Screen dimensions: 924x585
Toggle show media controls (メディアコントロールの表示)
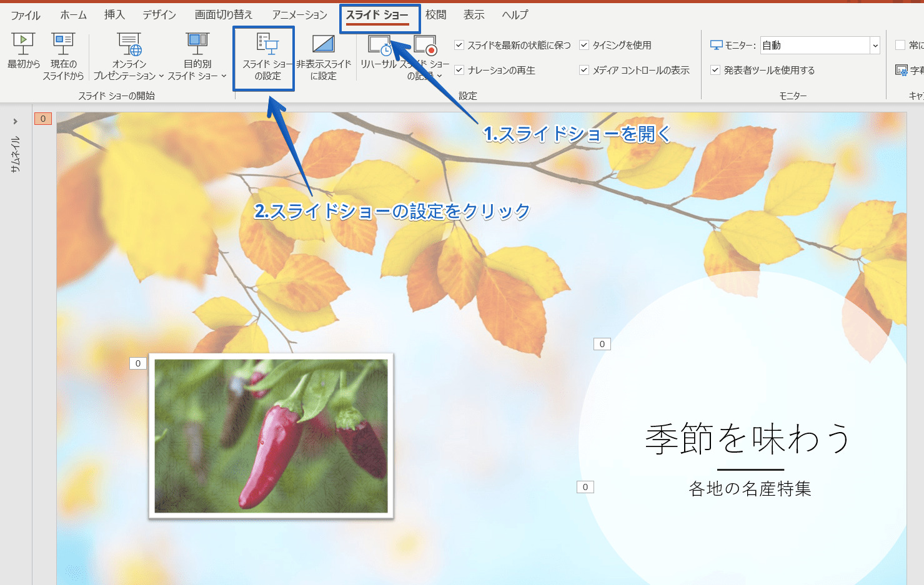[584, 70]
